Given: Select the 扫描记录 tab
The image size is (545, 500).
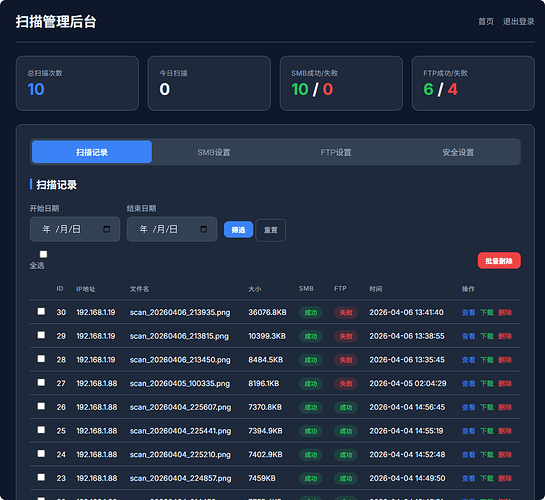Looking at the screenshot, I should [92, 152].
